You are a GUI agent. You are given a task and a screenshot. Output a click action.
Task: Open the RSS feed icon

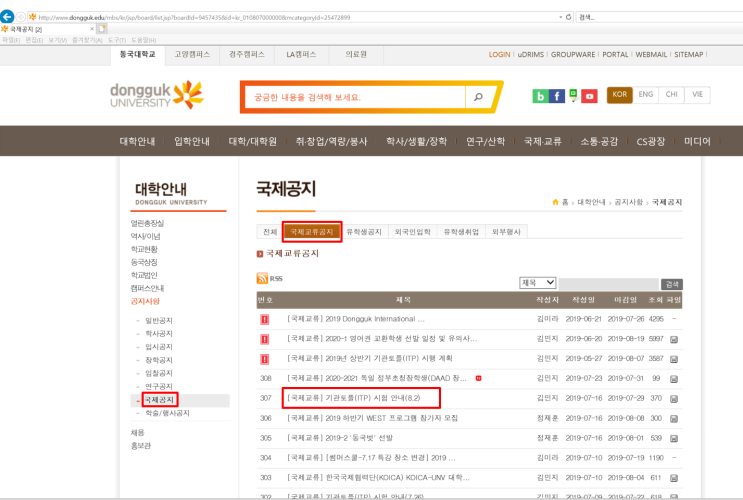click(262, 278)
